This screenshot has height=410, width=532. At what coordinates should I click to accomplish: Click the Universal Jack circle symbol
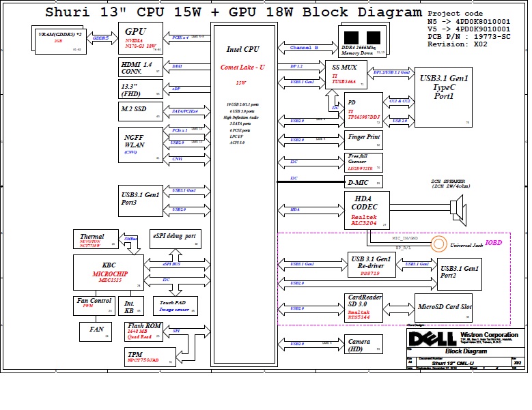click(x=441, y=244)
